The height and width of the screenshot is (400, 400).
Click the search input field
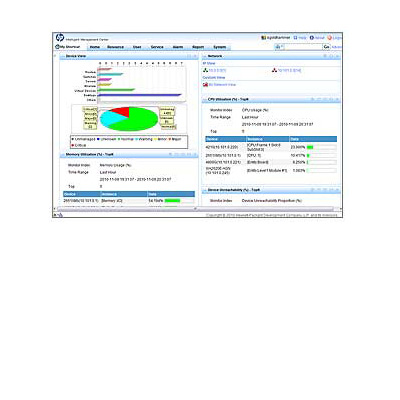coord(303,47)
